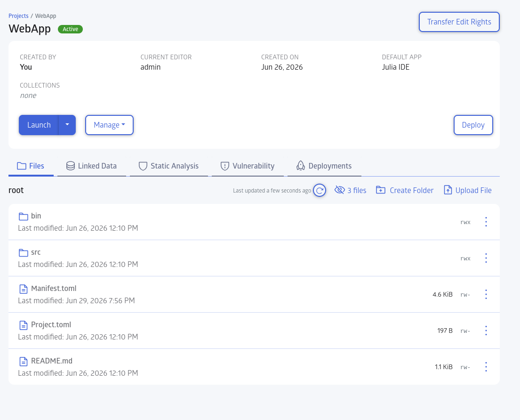Image resolution: width=520 pixels, height=420 pixels.
Task: Click the Create Folder icon
Action: click(380, 190)
